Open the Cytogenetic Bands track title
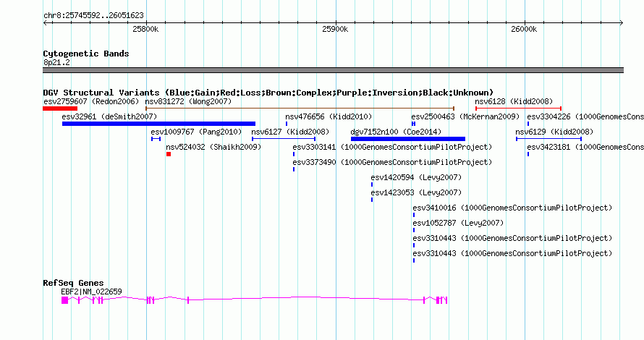The image size is (644, 340). (x=86, y=54)
